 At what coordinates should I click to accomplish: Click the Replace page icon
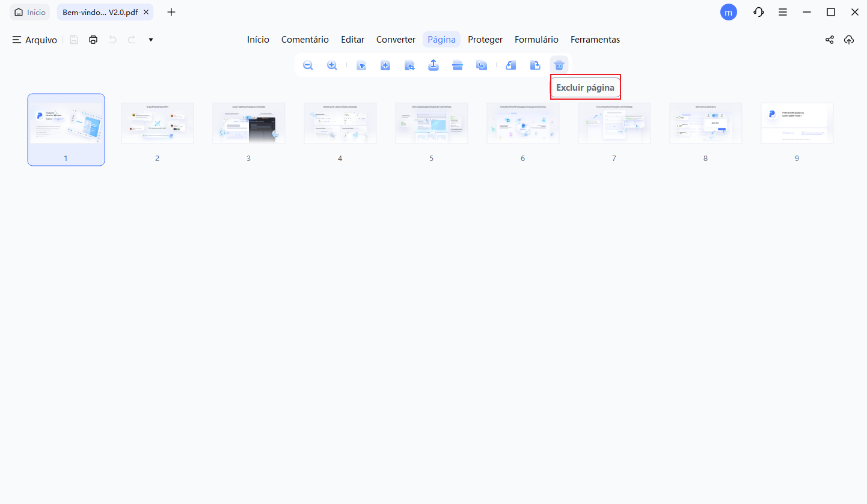click(482, 65)
